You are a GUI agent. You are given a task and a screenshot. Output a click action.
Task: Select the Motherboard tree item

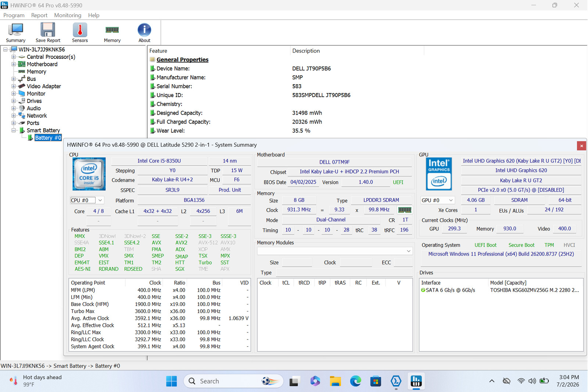pos(42,64)
